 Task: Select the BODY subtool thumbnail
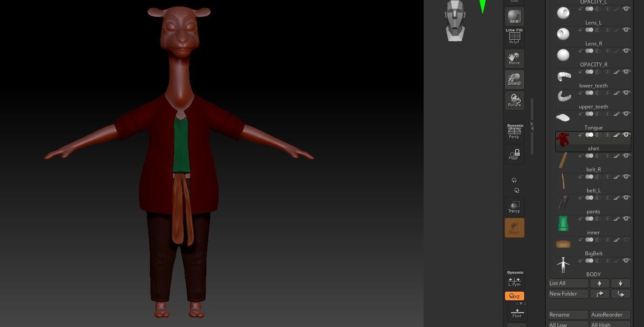[563, 265]
